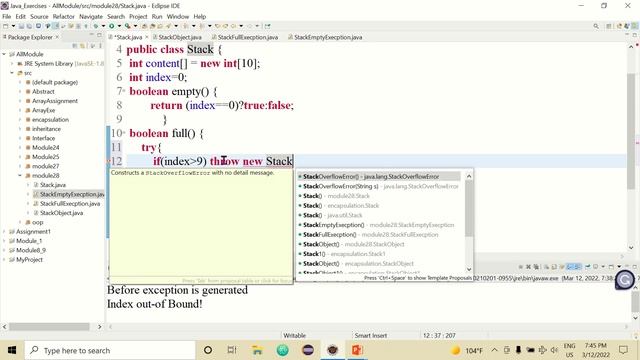Click the Display Selected Console icon
This screenshot has width=640, height=360.
coord(596,267)
